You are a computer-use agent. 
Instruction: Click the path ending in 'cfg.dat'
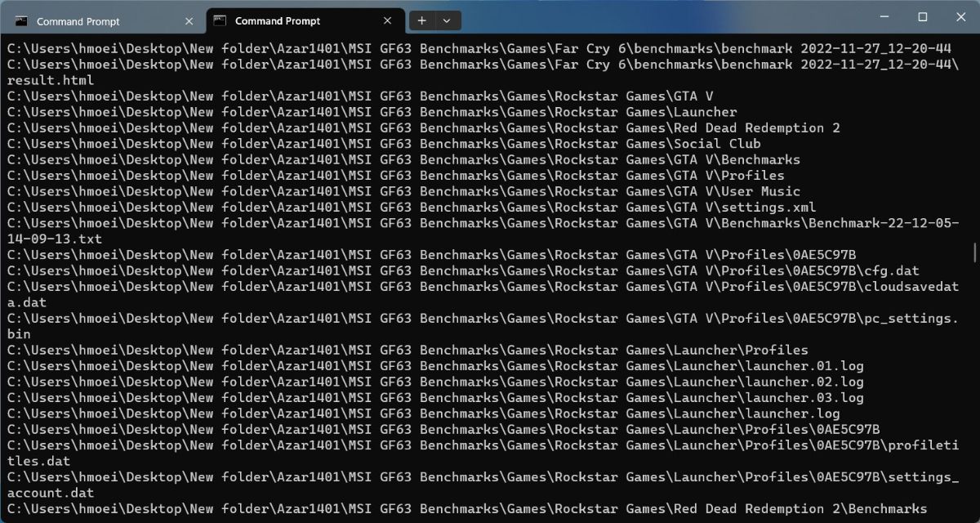pyautogui.click(x=463, y=270)
